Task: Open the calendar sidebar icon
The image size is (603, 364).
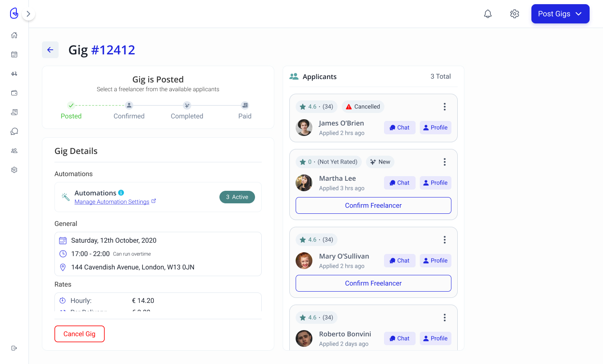Action: [x=14, y=54]
